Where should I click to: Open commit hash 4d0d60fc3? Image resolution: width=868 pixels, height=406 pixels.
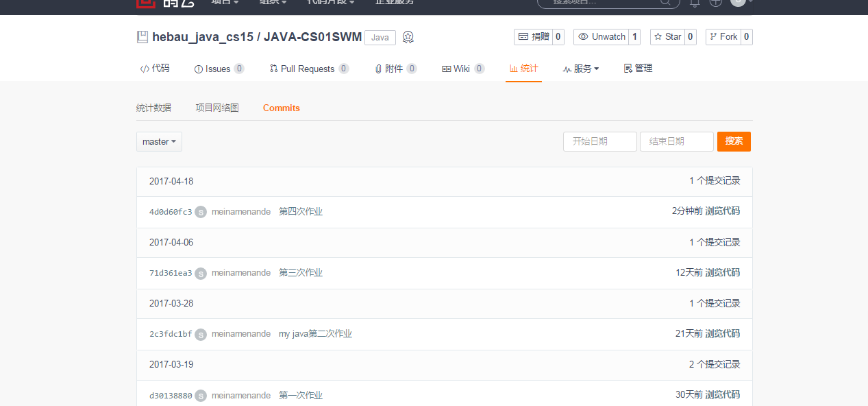[x=171, y=212]
